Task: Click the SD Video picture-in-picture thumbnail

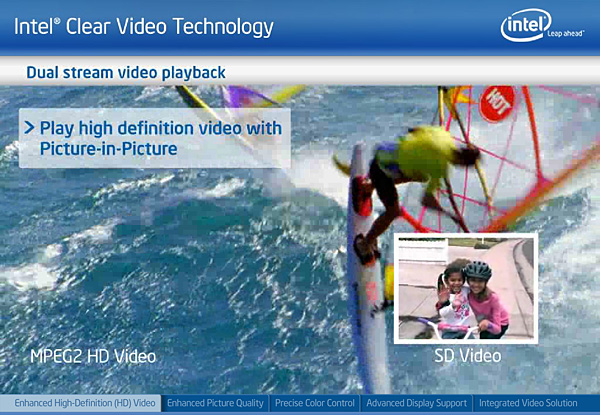Action: [x=466, y=288]
